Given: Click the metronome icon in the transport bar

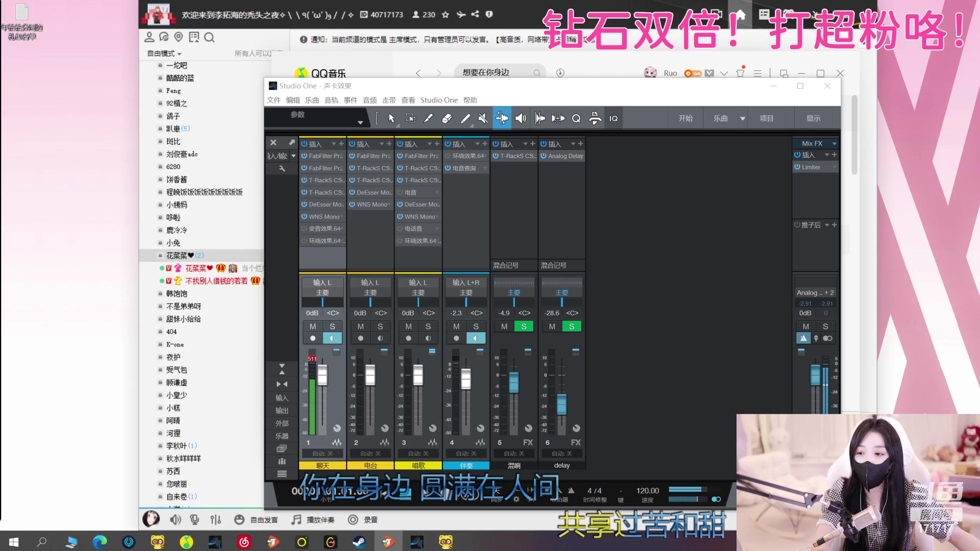Looking at the screenshot, I should 572,491.
